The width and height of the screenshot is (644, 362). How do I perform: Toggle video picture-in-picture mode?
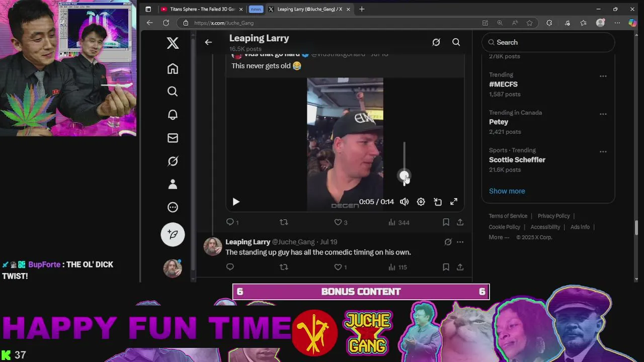(x=438, y=202)
